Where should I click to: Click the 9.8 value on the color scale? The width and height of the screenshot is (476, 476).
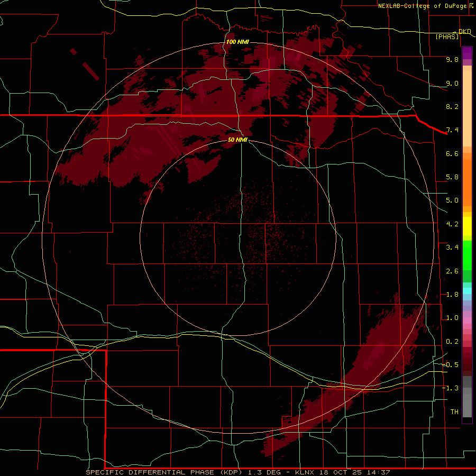[452, 59]
